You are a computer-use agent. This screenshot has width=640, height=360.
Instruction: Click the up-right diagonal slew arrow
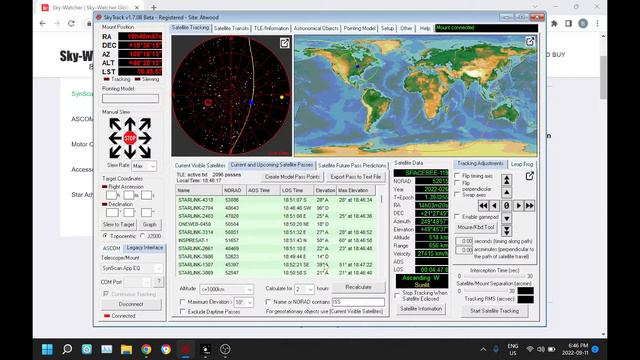pos(145,124)
